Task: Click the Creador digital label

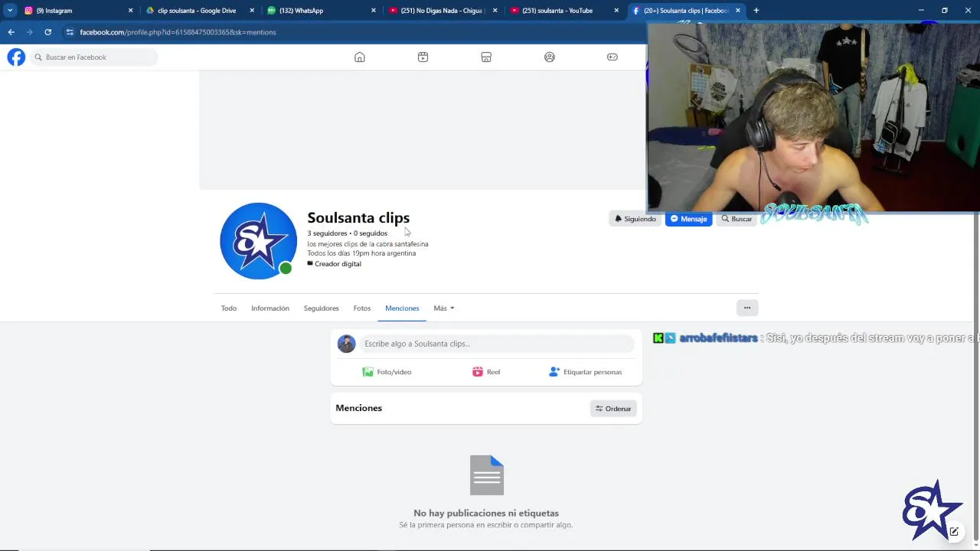Action: coord(334,264)
